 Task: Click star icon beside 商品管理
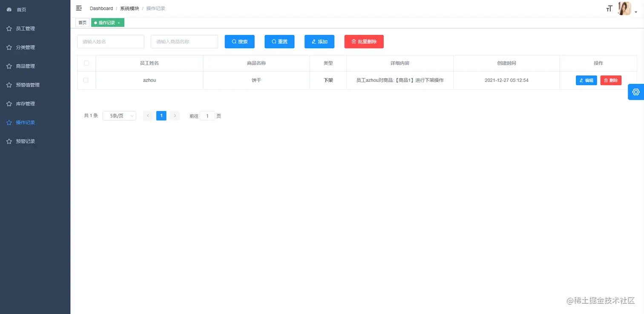9,66
